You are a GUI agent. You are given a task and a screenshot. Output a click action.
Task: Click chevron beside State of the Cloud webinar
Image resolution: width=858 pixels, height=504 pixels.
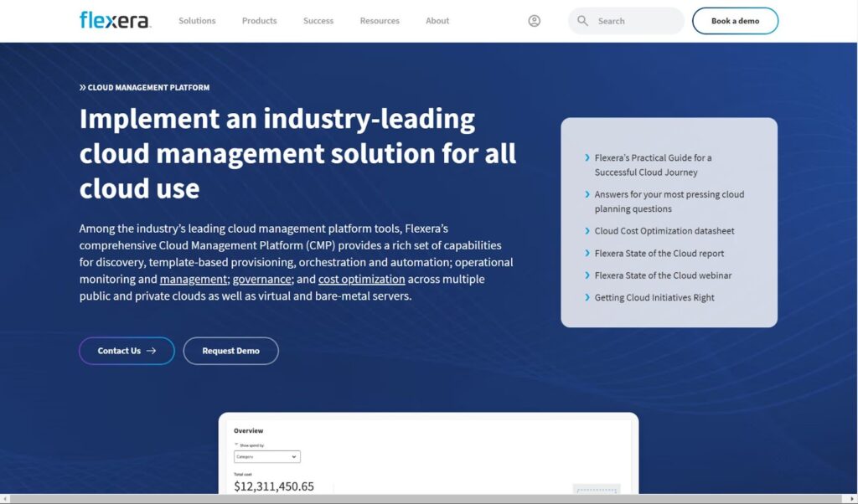pyautogui.click(x=587, y=275)
